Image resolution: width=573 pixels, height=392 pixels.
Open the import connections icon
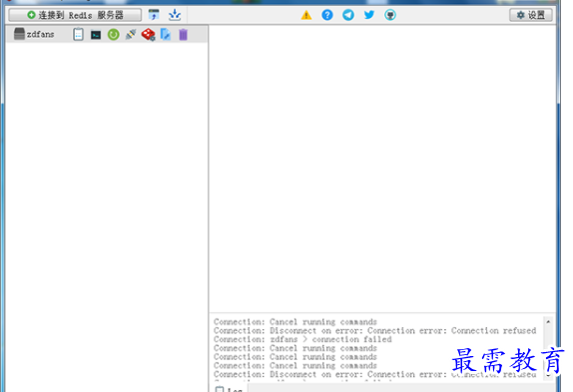tap(154, 15)
